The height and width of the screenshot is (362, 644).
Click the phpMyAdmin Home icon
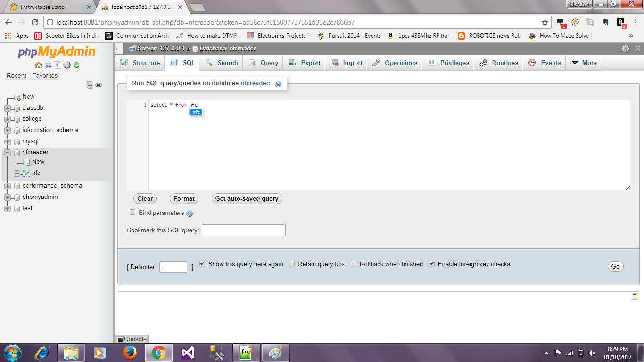tap(39, 65)
